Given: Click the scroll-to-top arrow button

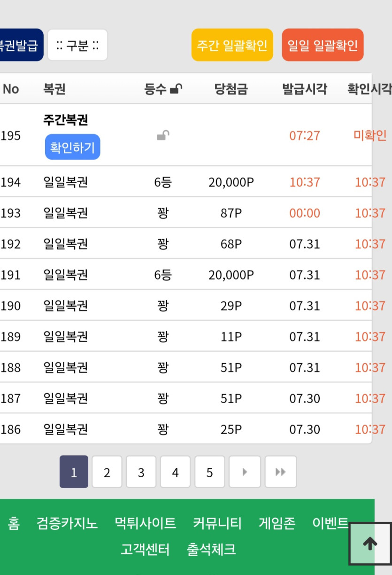Looking at the screenshot, I should click(370, 544).
